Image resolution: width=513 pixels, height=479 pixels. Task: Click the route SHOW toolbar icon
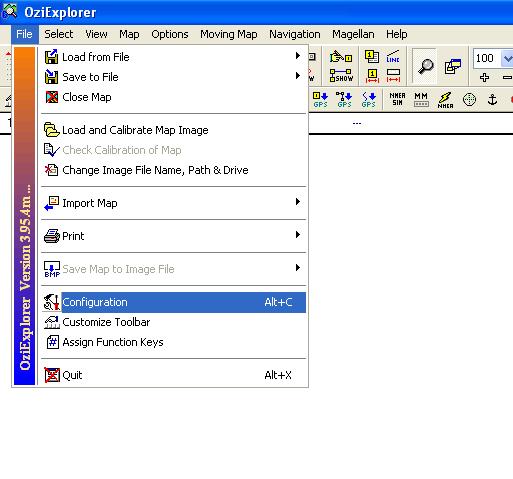tap(341, 76)
